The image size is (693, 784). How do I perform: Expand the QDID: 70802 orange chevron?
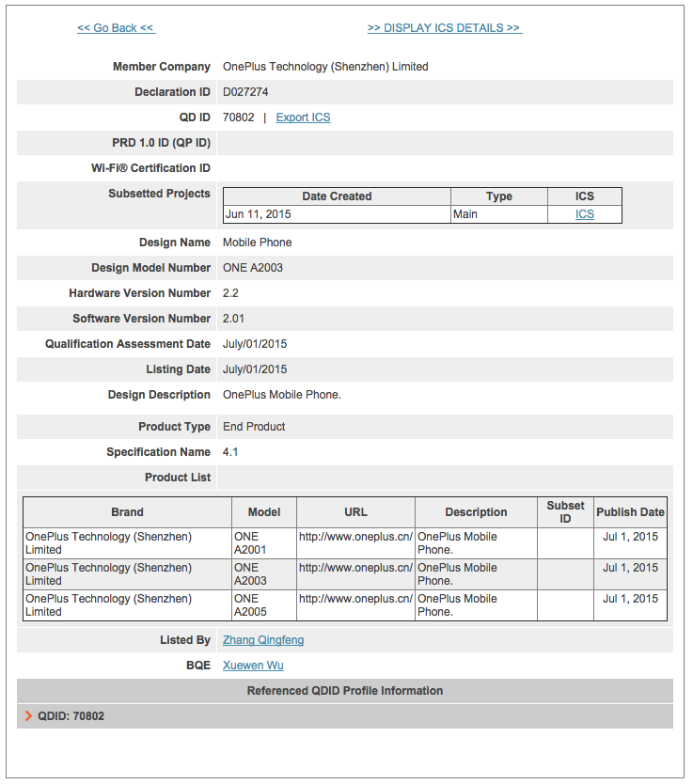(x=28, y=716)
